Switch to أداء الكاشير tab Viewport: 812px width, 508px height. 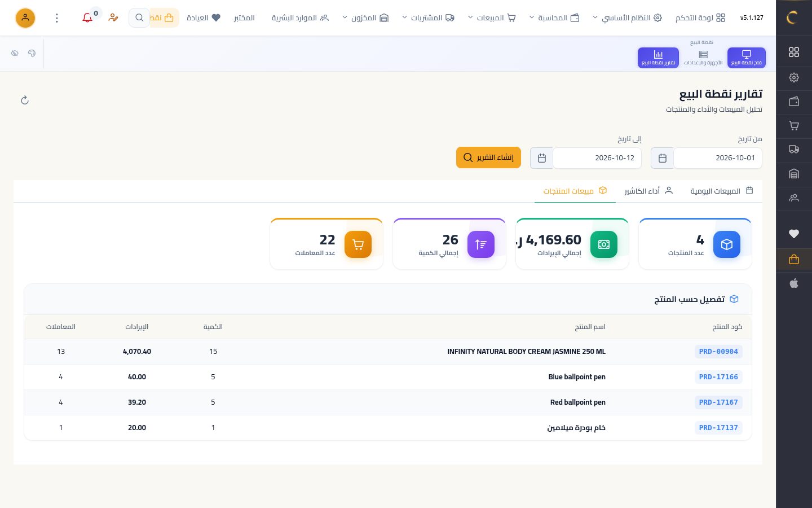click(648, 191)
